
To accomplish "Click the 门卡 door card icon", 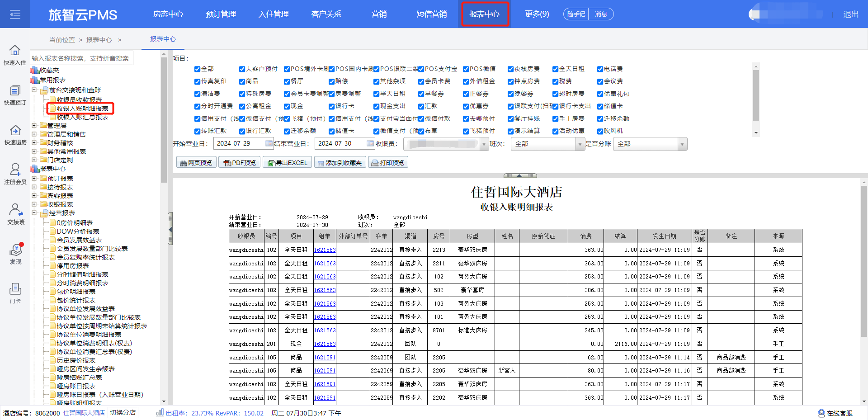I will click(x=15, y=288).
